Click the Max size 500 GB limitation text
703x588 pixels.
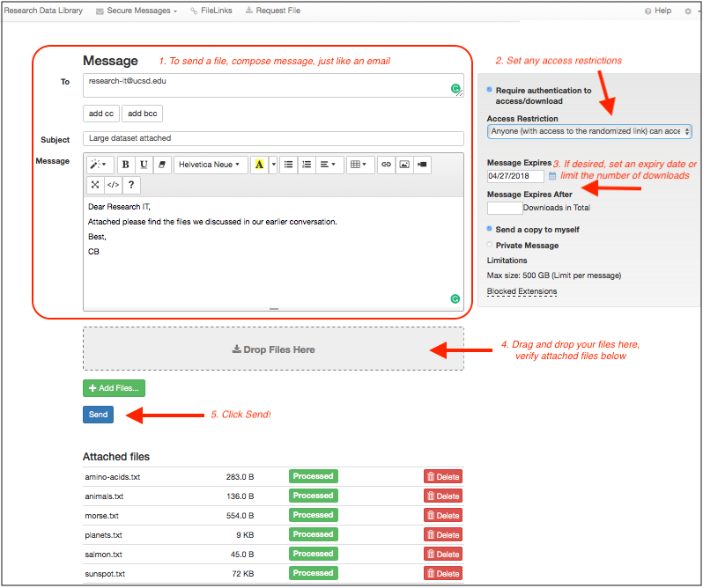(x=554, y=276)
